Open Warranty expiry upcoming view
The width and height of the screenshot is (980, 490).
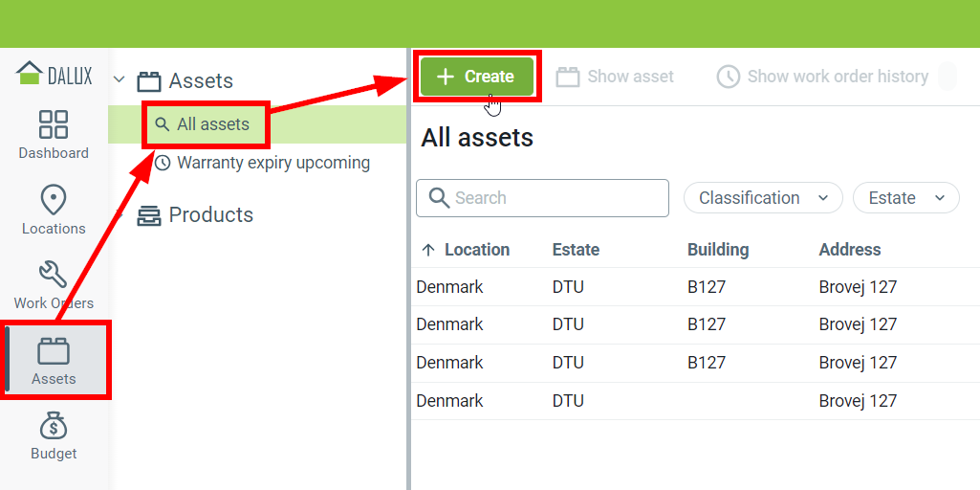tap(272, 163)
